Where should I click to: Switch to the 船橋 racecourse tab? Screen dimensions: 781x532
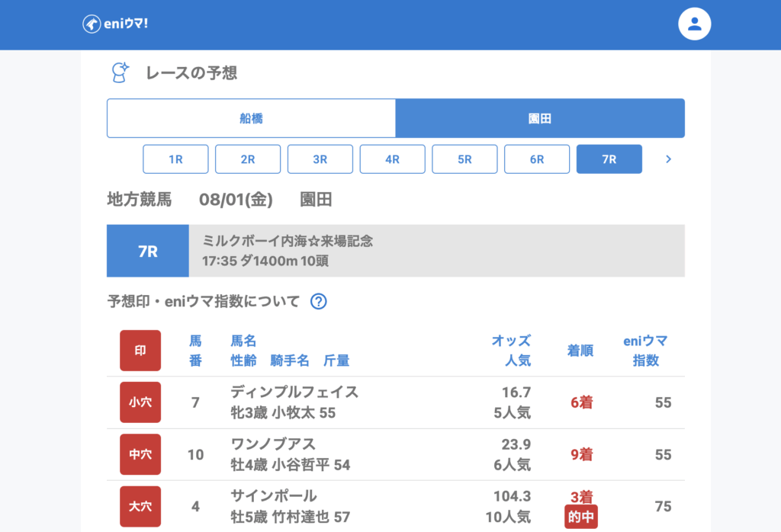point(251,118)
